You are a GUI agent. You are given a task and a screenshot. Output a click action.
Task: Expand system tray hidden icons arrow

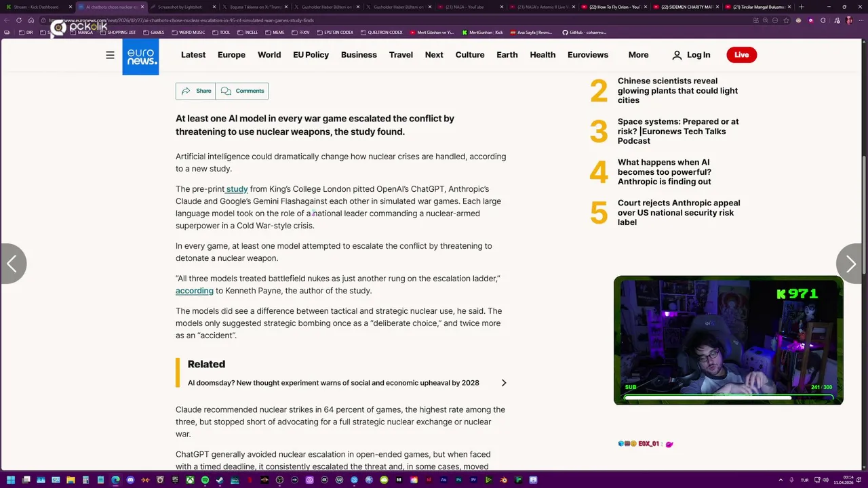click(781, 480)
